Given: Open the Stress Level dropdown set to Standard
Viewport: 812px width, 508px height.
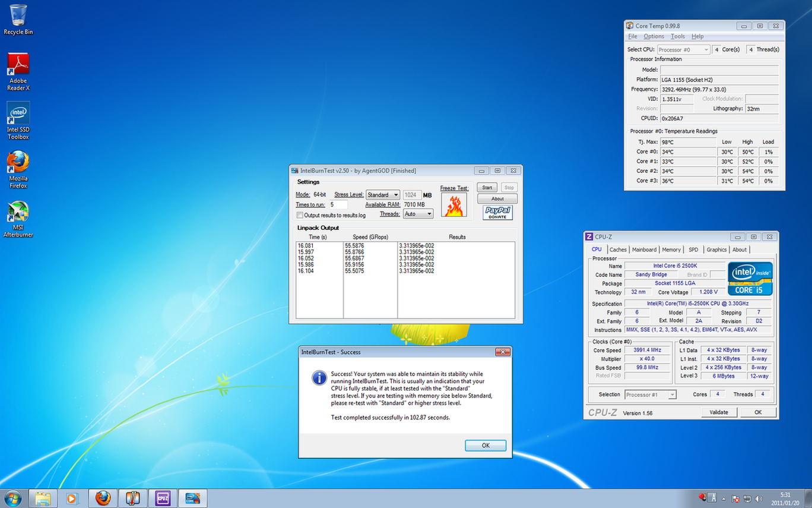Looking at the screenshot, I should (x=383, y=195).
